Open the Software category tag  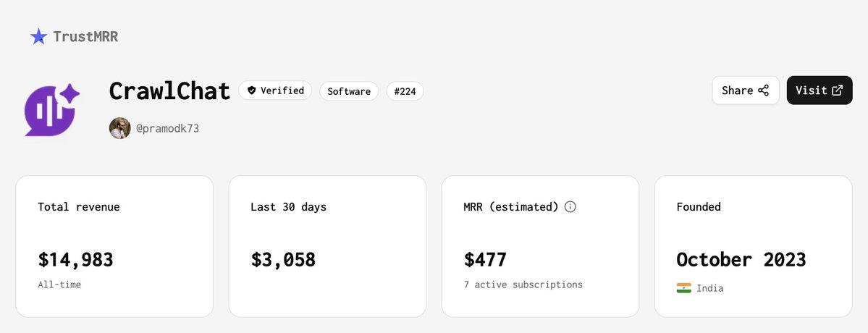pos(349,91)
